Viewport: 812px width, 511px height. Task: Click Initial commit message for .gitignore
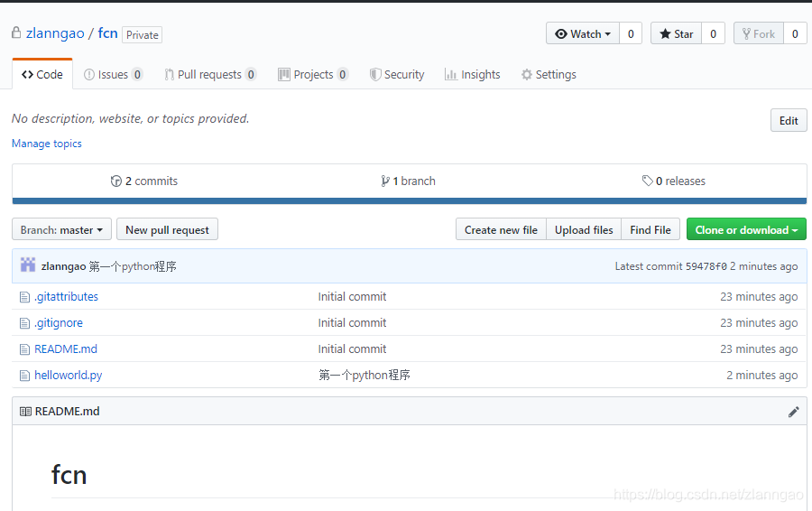(352, 323)
